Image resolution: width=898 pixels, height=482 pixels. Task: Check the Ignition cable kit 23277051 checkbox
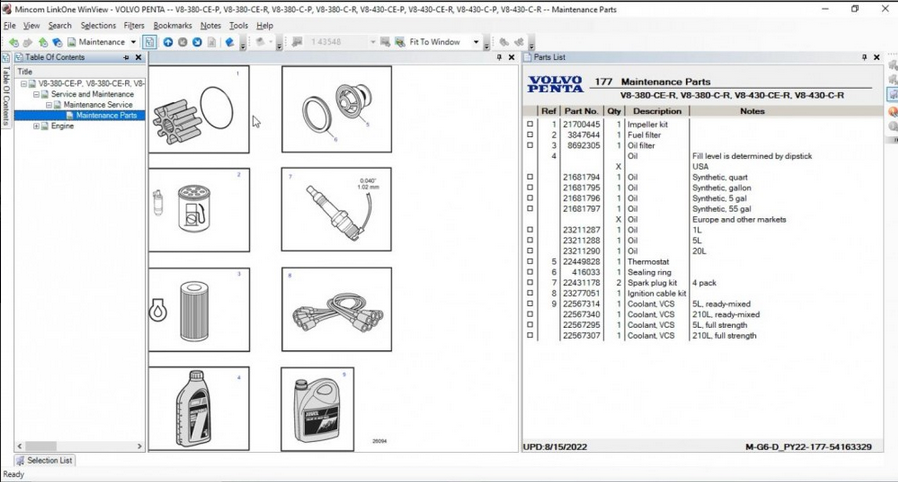[530, 293]
